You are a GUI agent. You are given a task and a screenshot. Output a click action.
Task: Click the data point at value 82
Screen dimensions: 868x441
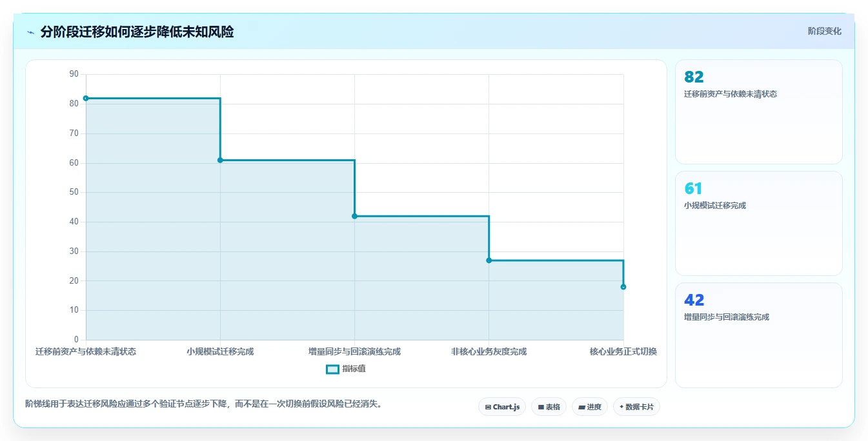(86, 98)
